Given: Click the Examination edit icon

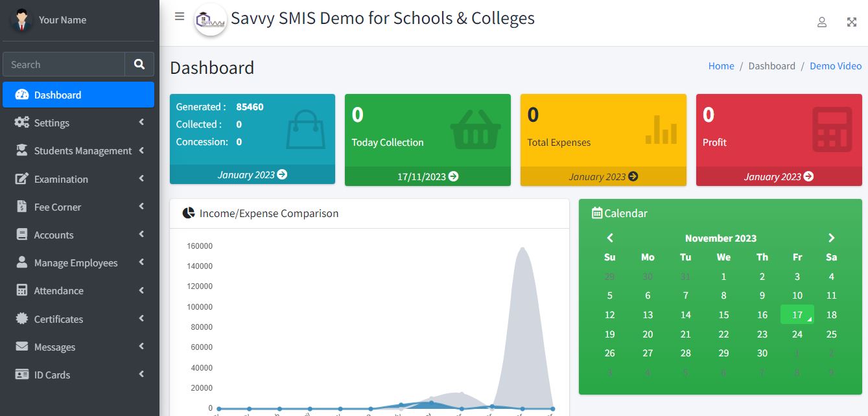Looking at the screenshot, I should tap(21, 179).
